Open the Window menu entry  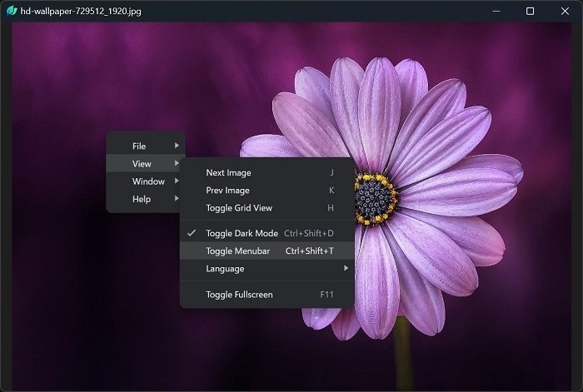pos(148,181)
